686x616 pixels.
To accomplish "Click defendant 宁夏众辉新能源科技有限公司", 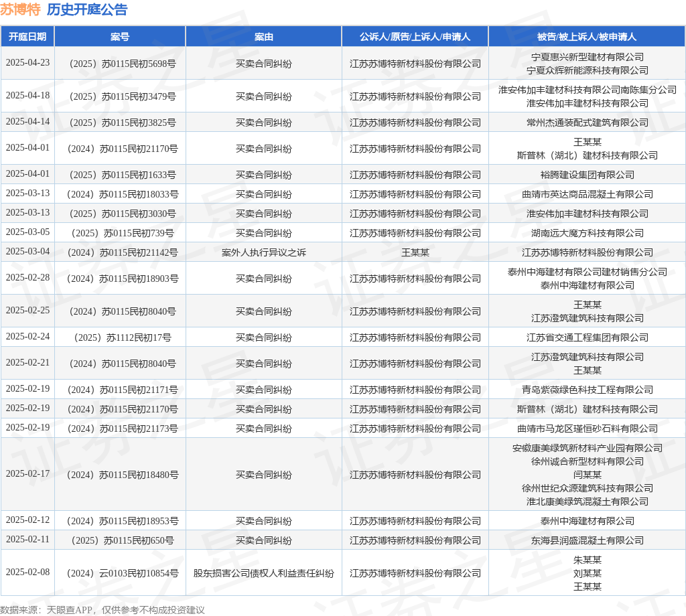I will click(587, 70).
